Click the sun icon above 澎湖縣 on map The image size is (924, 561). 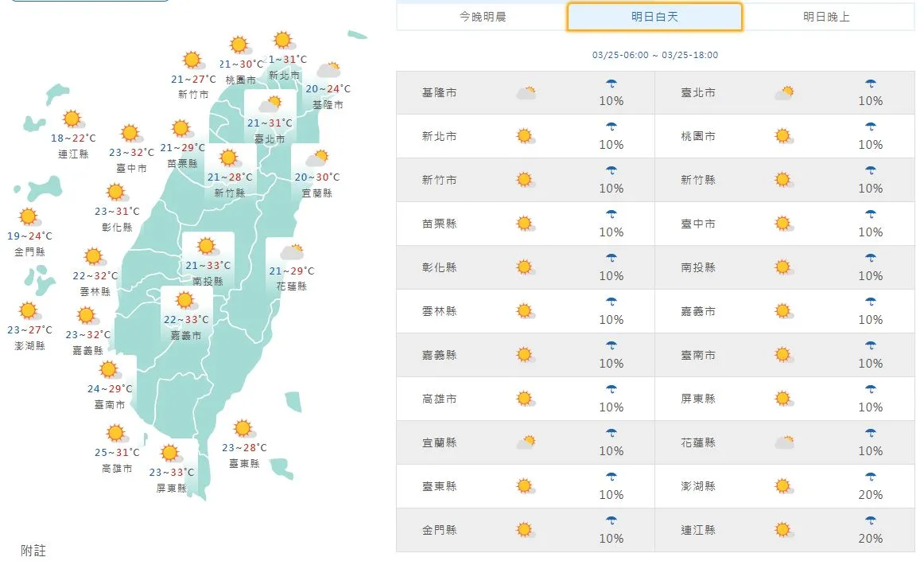[x=29, y=310]
